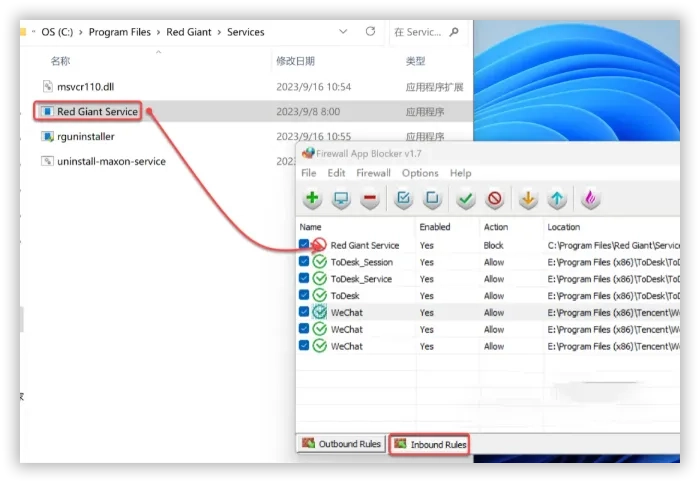Open the Edit menu in Firewall App Blocker
700x483 pixels.
click(336, 173)
